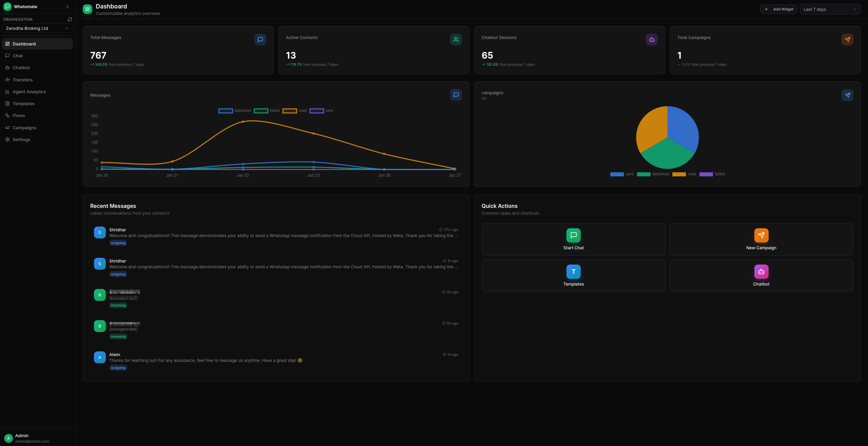Image resolution: width=868 pixels, height=446 pixels.
Task: Open the Last 7 days date range dropdown
Action: [830, 9]
